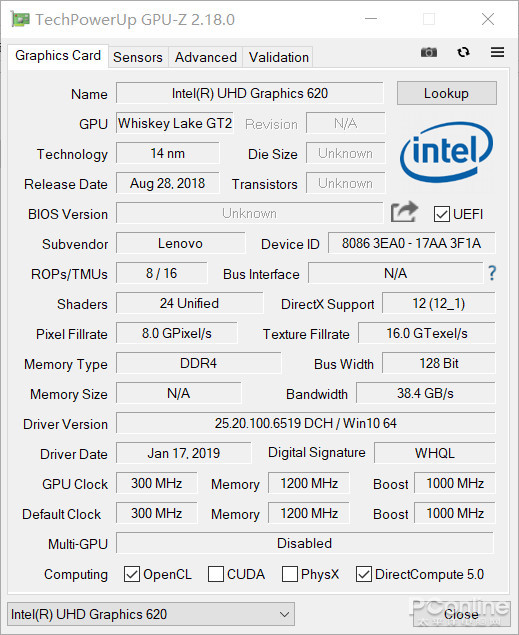This screenshot has height=635, width=519.
Task: Open the hamburger menu icon
Action: (x=498, y=52)
